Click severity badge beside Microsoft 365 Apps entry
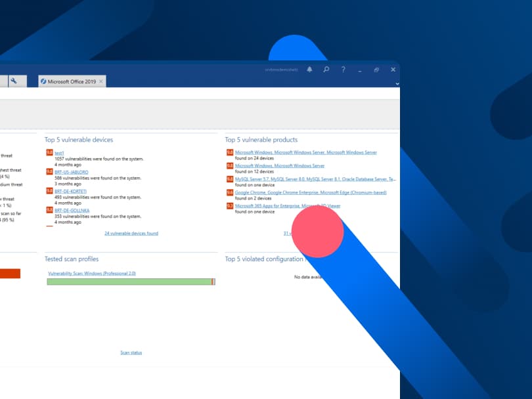 (x=230, y=206)
